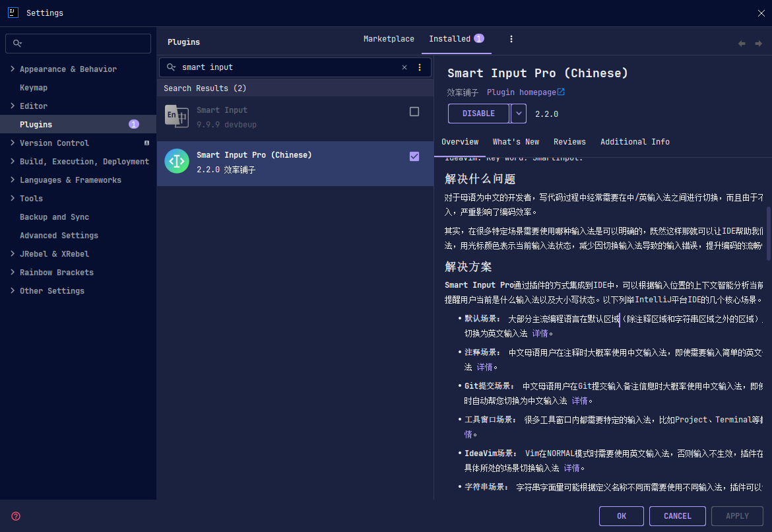Click the OK button

622,516
